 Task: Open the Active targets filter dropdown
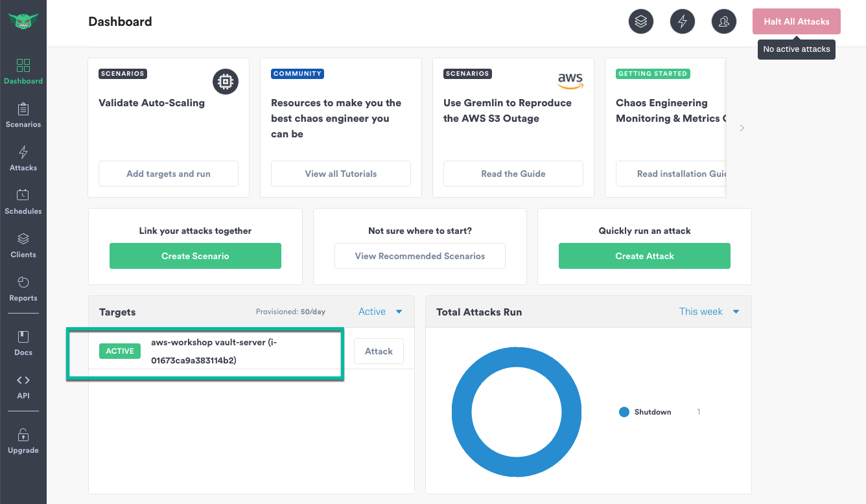click(380, 312)
